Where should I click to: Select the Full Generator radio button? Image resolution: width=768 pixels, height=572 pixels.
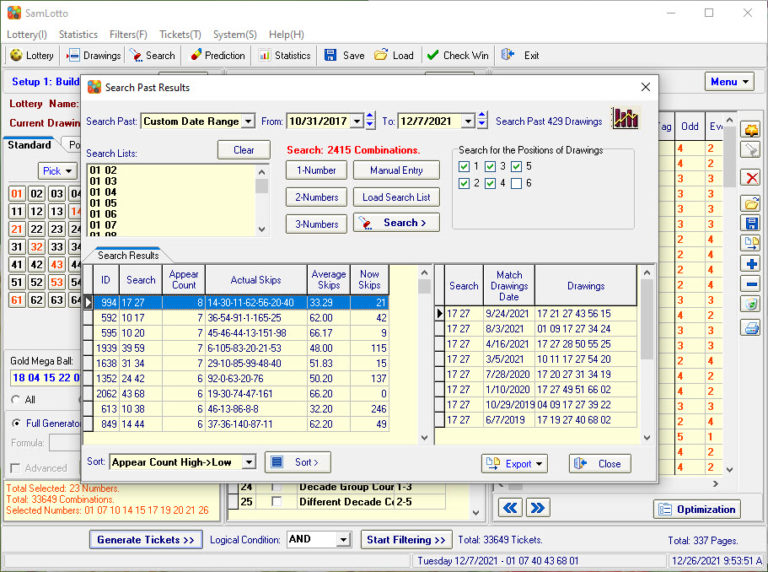coord(15,423)
